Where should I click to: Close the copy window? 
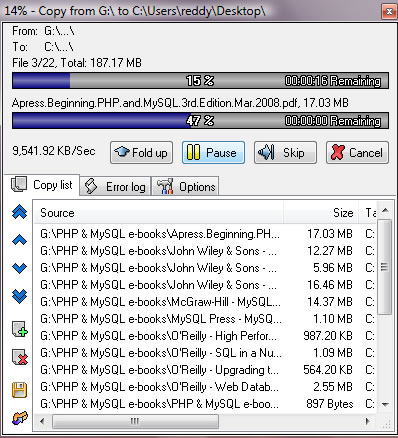389,12
